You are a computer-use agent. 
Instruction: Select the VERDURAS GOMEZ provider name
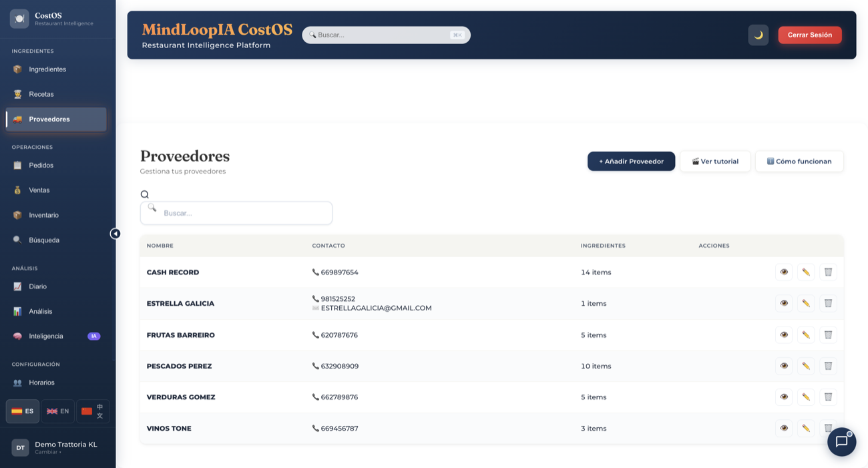(181, 397)
